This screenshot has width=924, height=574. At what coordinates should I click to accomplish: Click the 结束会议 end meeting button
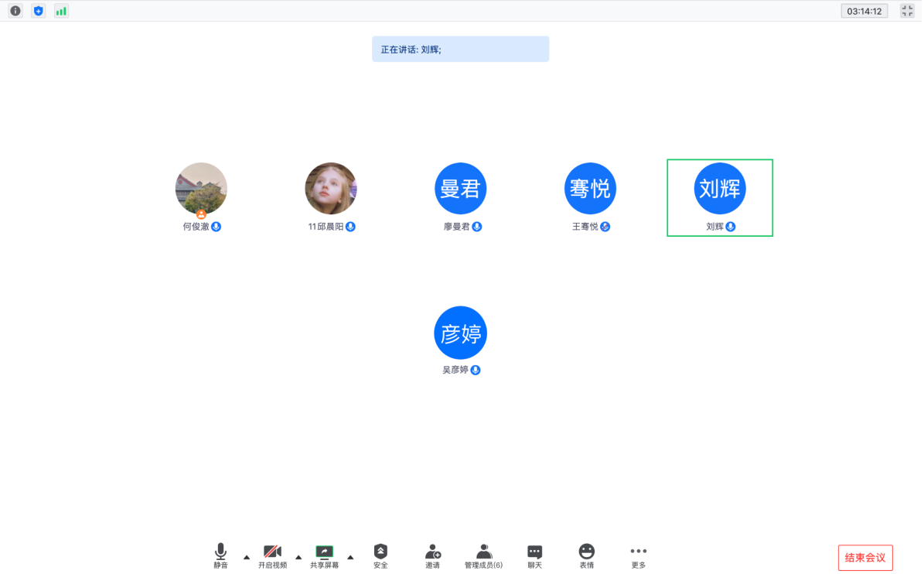pyautogui.click(x=865, y=558)
